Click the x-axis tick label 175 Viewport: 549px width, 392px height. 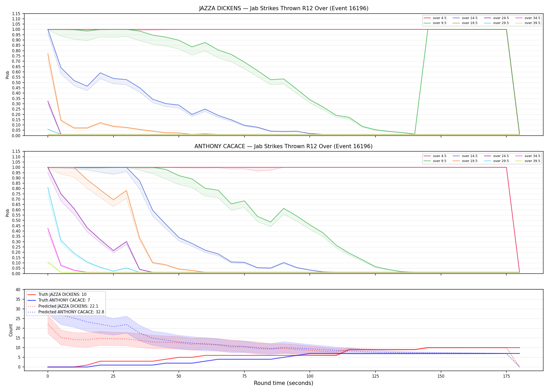coord(506,376)
